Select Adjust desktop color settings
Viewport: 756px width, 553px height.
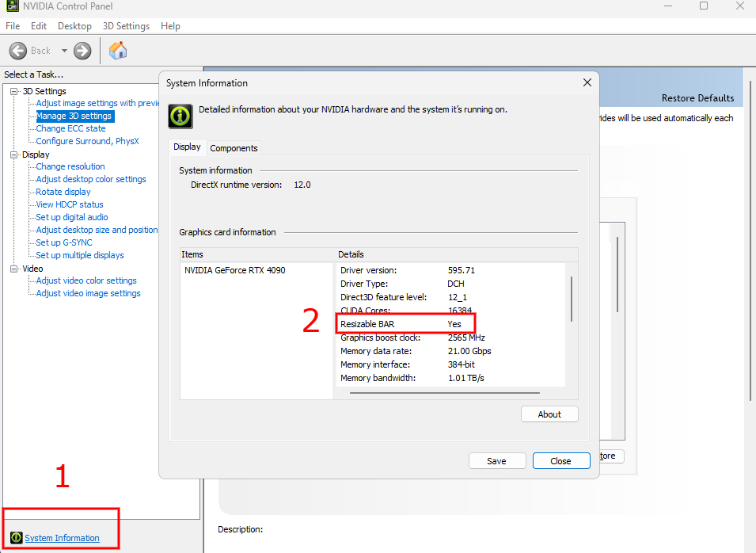[91, 179]
